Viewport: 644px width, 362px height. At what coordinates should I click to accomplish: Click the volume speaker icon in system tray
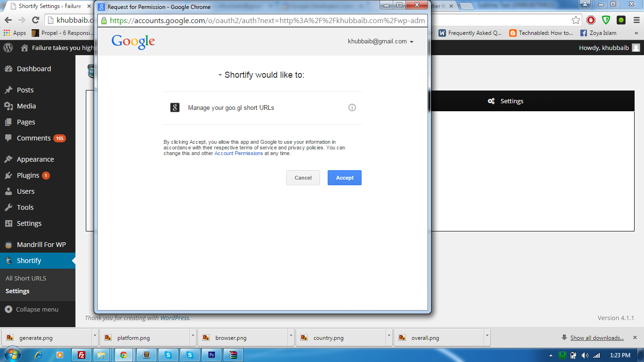point(585,355)
